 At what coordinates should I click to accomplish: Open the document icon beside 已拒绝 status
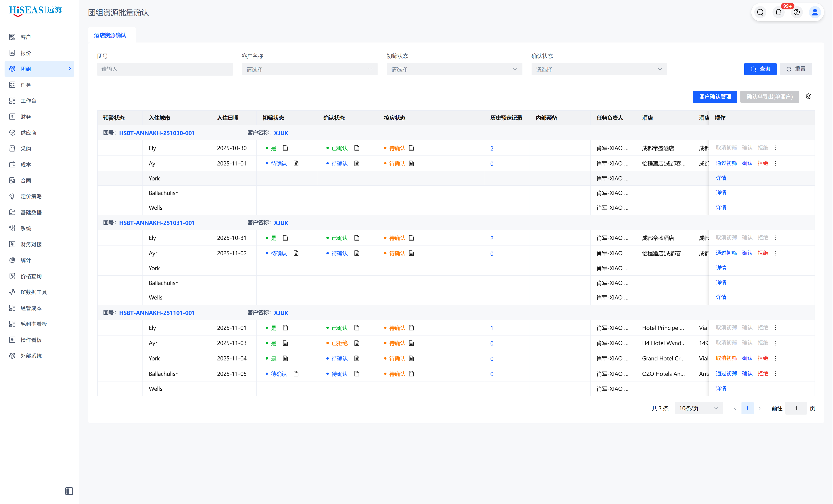coord(357,343)
